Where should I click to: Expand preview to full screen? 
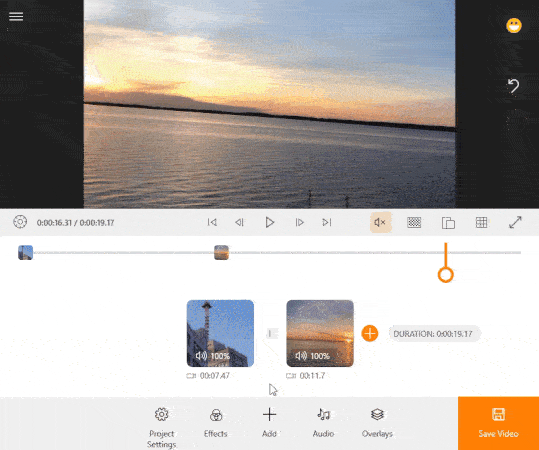point(515,222)
